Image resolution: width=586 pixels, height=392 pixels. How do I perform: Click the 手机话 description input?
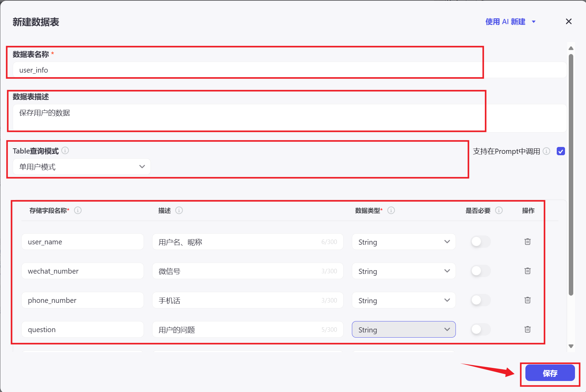tap(248, 300)
